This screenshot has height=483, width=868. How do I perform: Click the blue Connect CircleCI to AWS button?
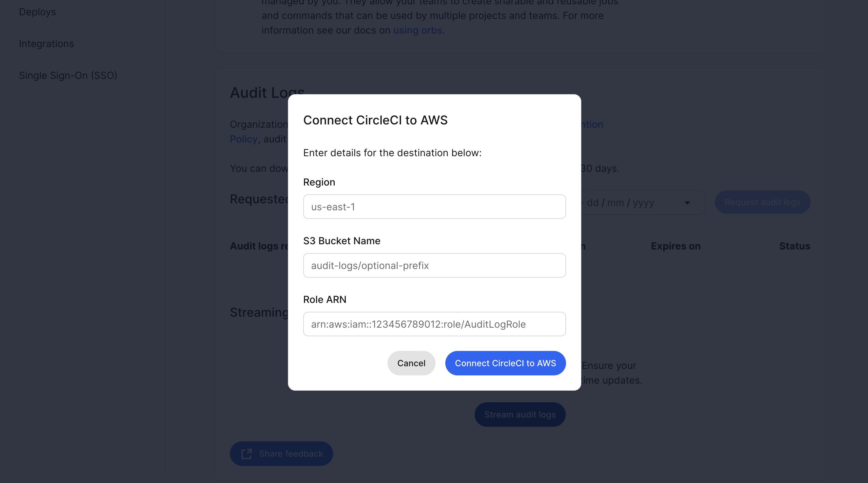[505, 363]
